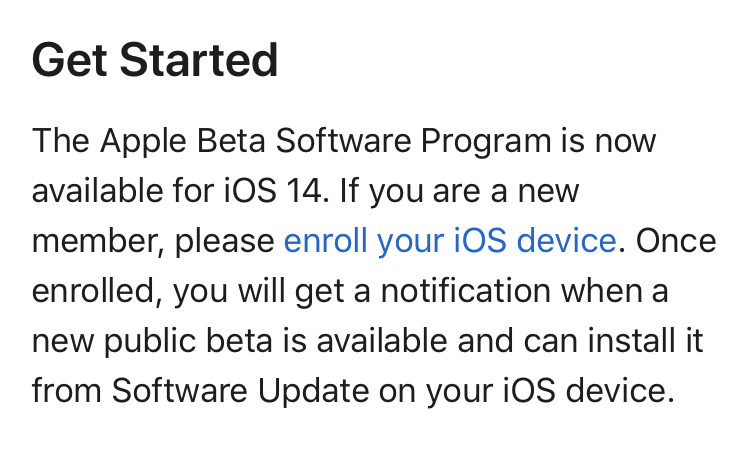Click the word 'Get' in the heading
This screenshot has height=465, width=750.
pyautogui.click(x=69, y=60)
